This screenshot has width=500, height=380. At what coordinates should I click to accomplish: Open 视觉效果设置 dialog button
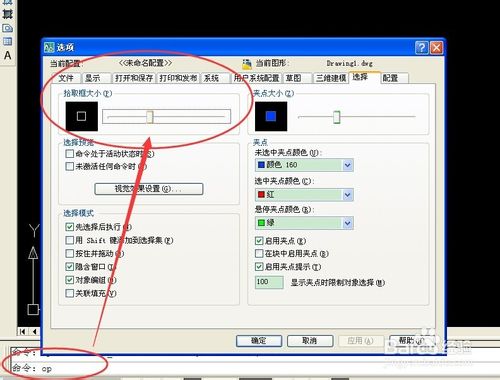149,189
